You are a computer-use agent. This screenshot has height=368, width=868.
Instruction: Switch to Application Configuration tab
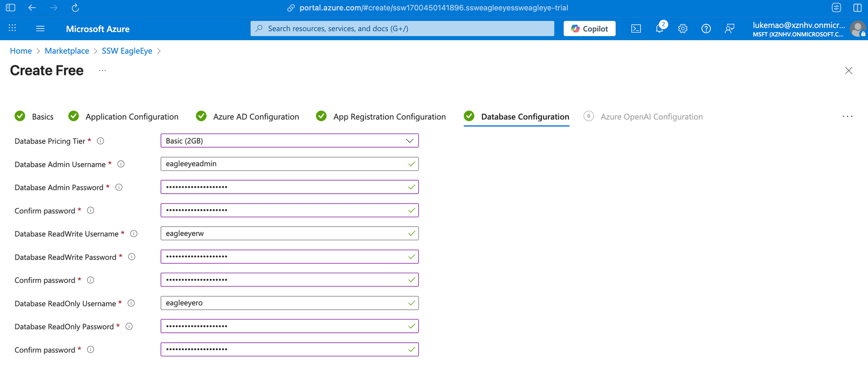[x=123, y=116]
